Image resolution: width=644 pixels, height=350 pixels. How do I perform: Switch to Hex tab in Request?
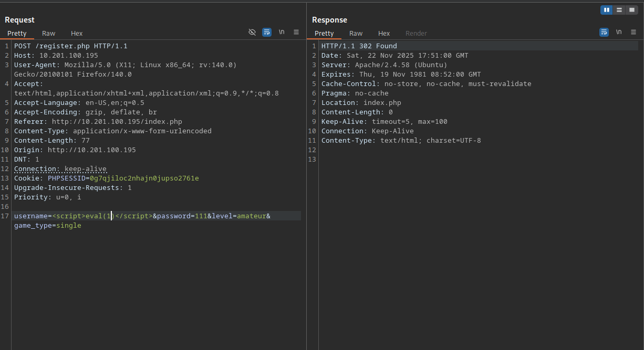click(77, 33)
